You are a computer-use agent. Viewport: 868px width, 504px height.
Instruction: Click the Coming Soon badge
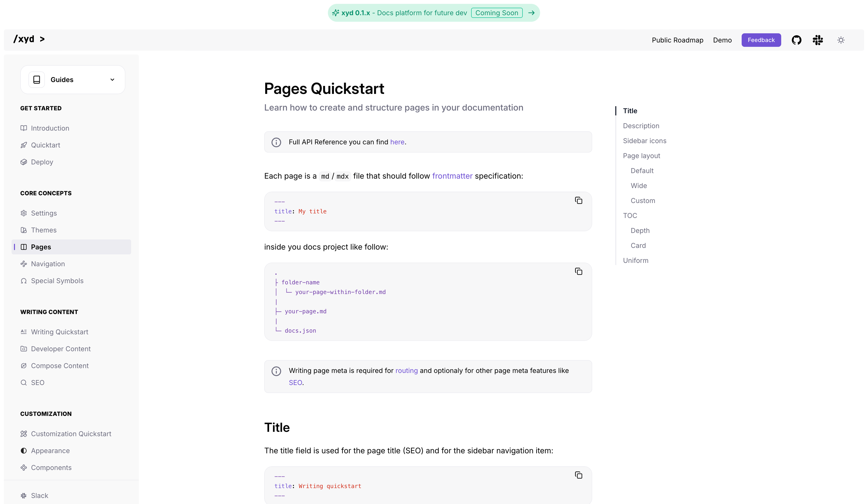coord(496,13)
